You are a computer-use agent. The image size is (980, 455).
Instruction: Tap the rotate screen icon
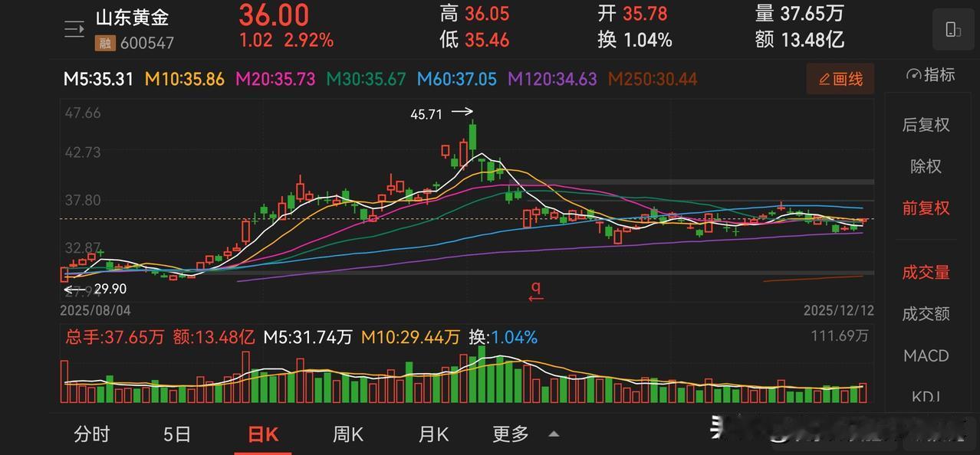tap(953, 30)
